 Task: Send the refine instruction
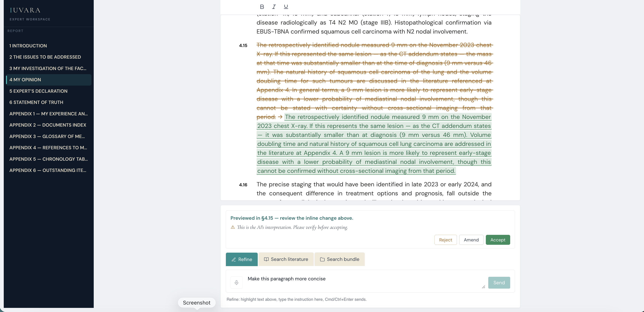coord(499,283)
